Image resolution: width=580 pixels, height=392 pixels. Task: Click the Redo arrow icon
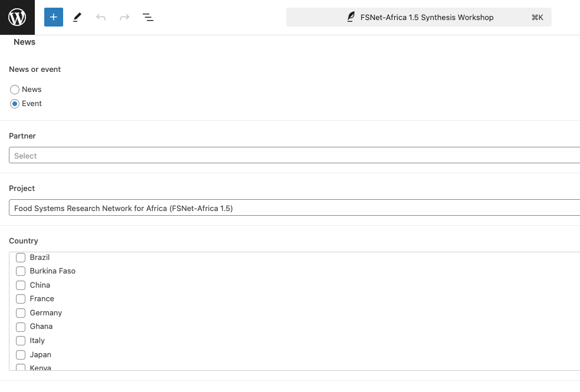(124, 17)
